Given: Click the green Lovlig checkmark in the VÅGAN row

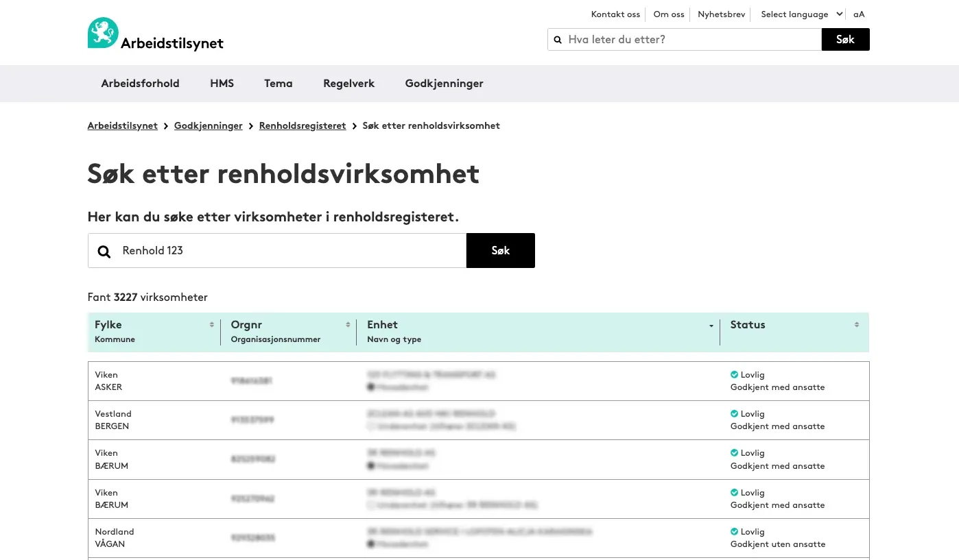Looking at the screenshot, I should [x=734, y=532].
